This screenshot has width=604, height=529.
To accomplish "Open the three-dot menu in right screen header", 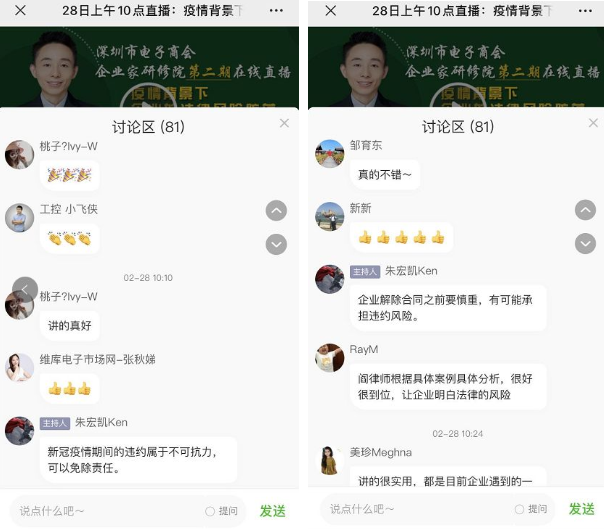I will (585, 11).
